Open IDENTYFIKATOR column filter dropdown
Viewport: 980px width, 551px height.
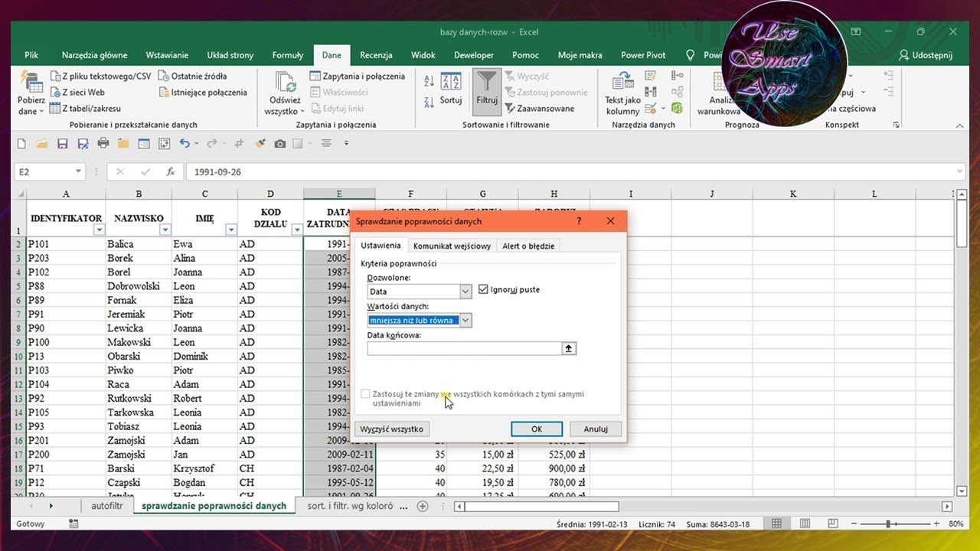pos(98,230)
